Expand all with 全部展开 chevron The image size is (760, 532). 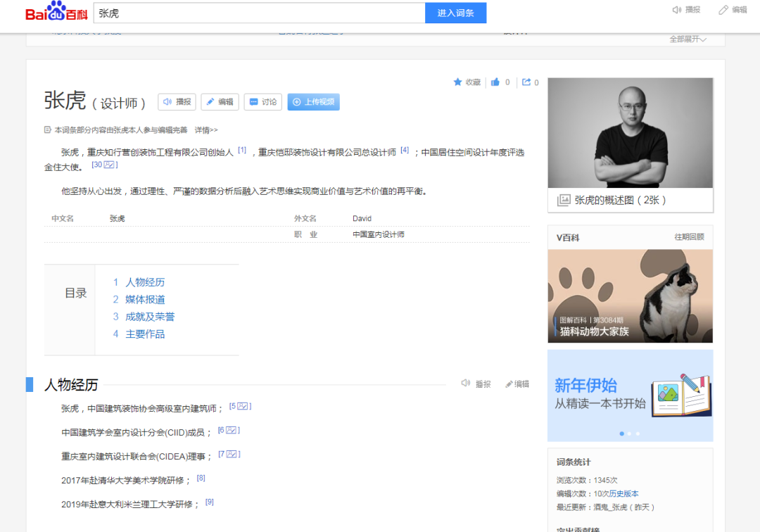688,39
